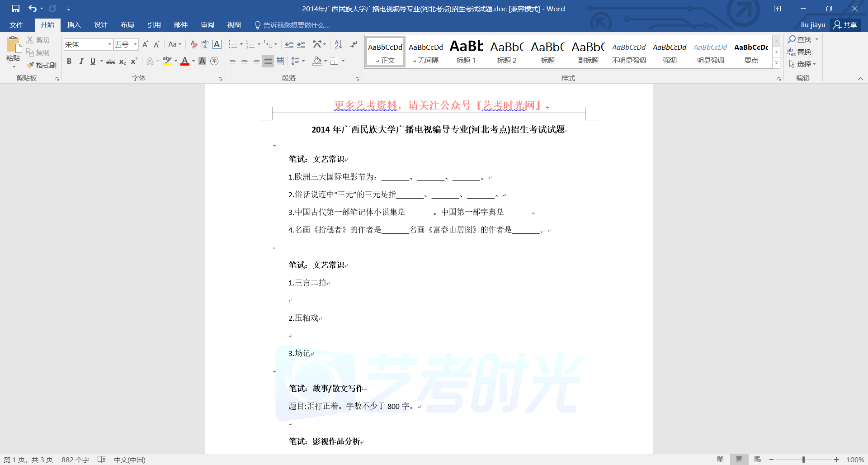This screenshot has width=868, height=465.
Task: Apply center alignment to paragraph
Action: click(x=245, y=61)
